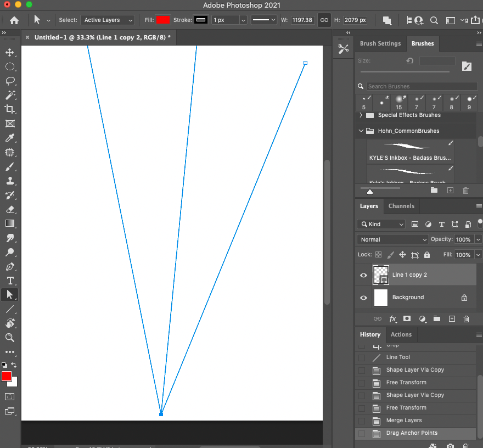This screenshot has width=483, height=448.
Task: Click the Search Brushes field
Action: click(x=422, y=86)
